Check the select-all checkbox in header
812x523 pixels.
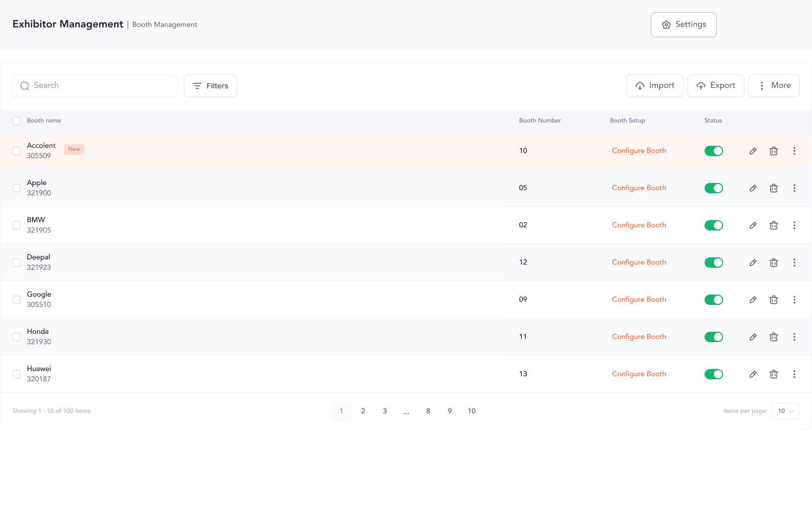[x=17, y=121]
